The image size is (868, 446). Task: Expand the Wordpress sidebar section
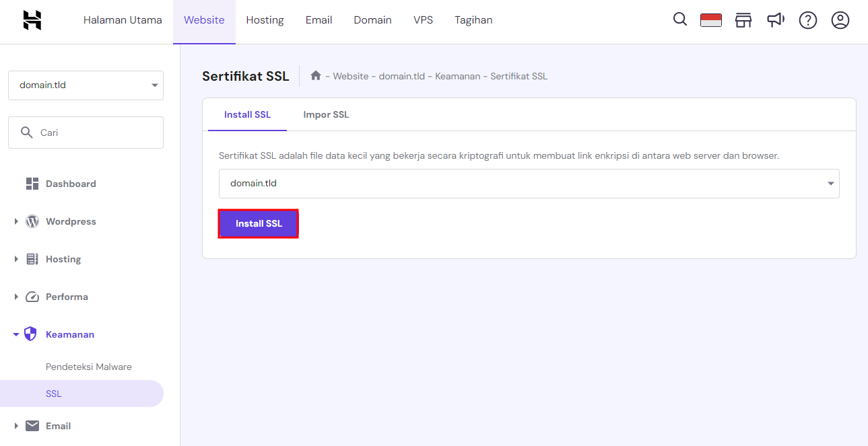point(15,221)
